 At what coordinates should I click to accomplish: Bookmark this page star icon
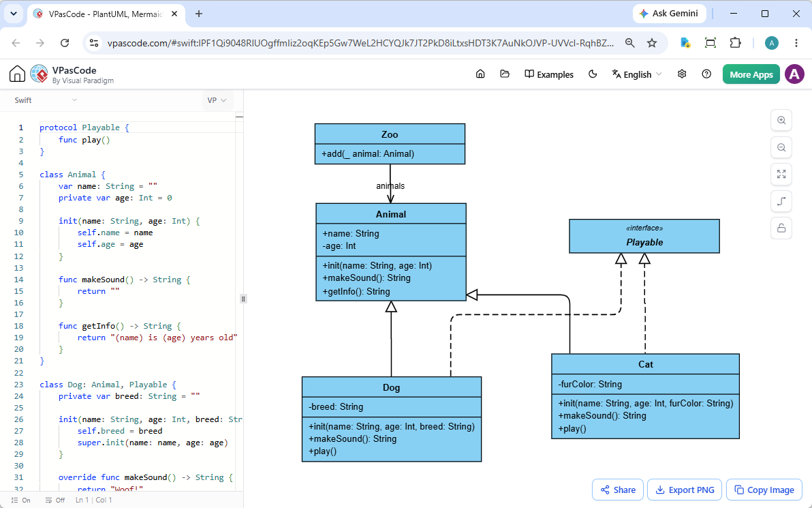(x=652, y=43)
